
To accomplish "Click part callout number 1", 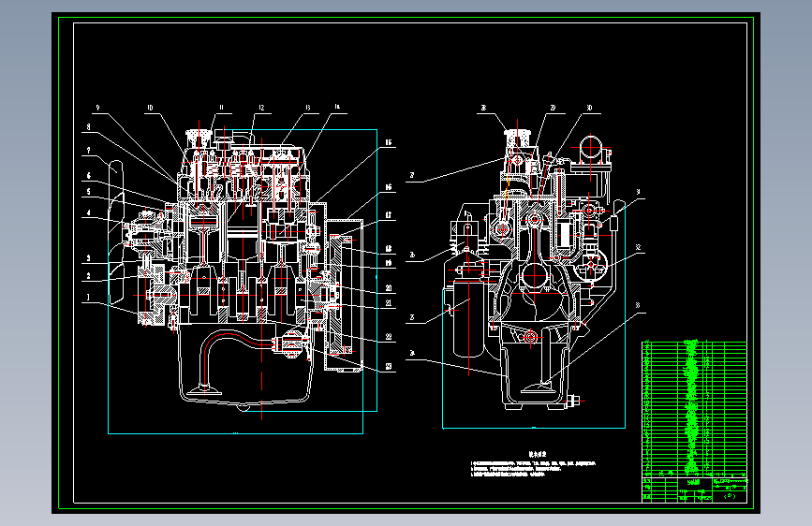I will point(89,298).
